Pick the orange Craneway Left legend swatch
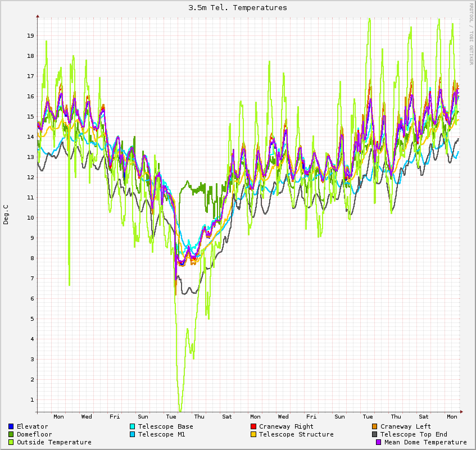This screenshot has width=476, height=450. [x=375, y=426]
